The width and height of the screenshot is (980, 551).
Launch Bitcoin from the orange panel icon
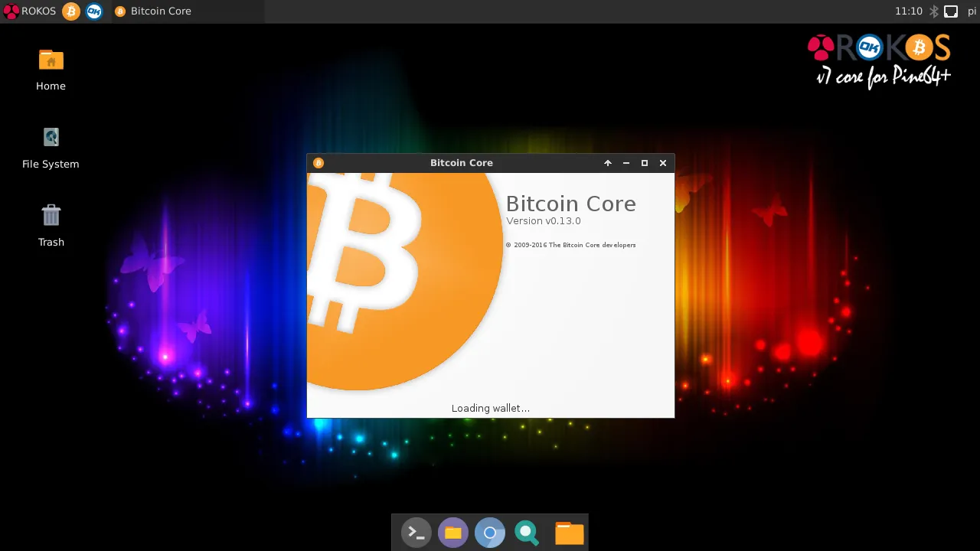71,11
